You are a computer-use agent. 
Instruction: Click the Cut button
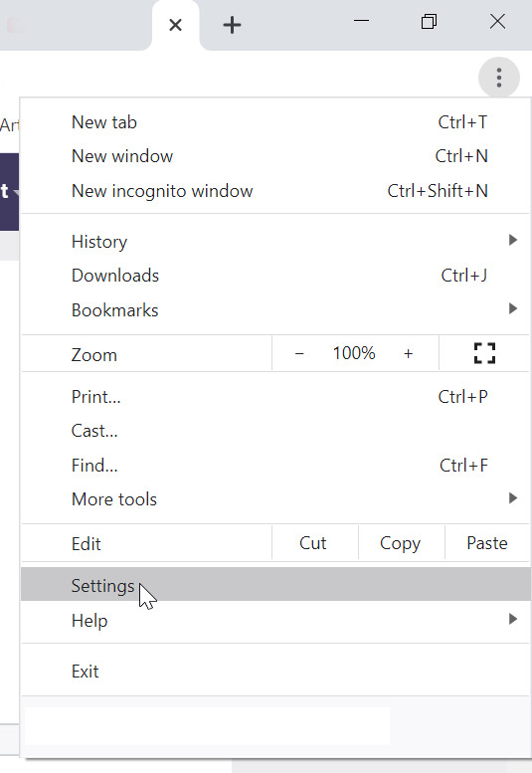[315, 543]
